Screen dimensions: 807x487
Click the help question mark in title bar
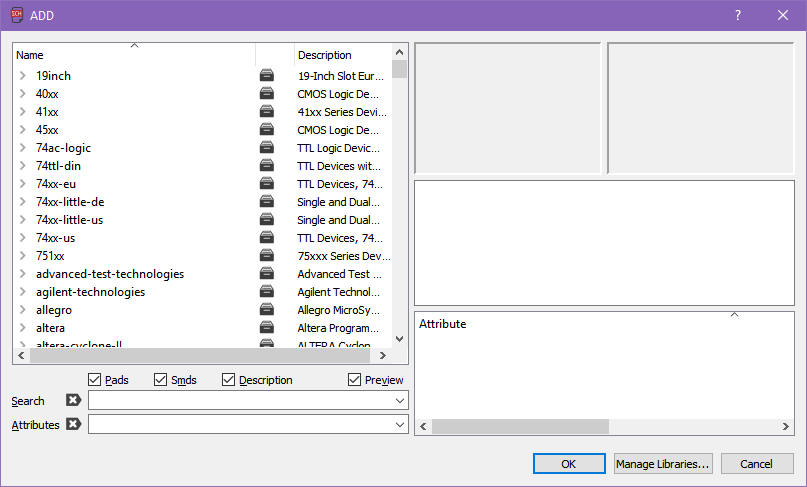pyautogui.click(x=738, y=15)
